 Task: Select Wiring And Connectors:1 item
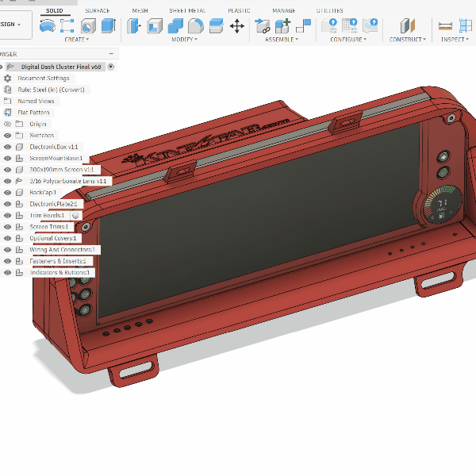click(x=62, y=250)
